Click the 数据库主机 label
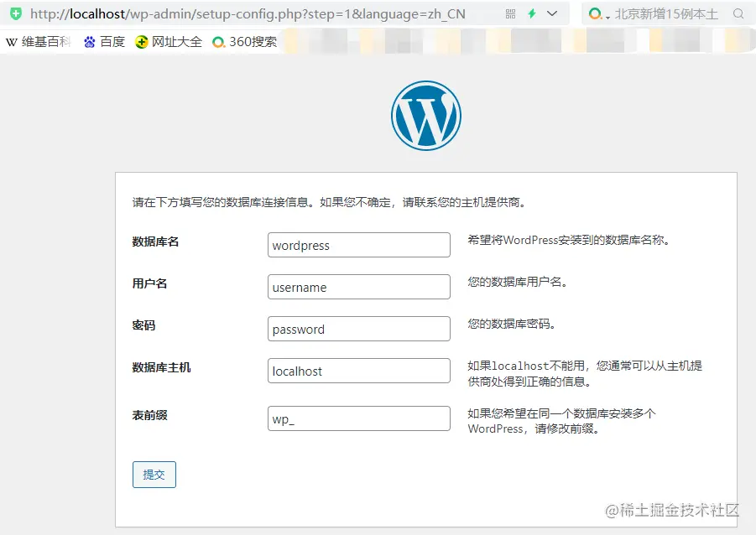756x535 pixels. (161, 367)
